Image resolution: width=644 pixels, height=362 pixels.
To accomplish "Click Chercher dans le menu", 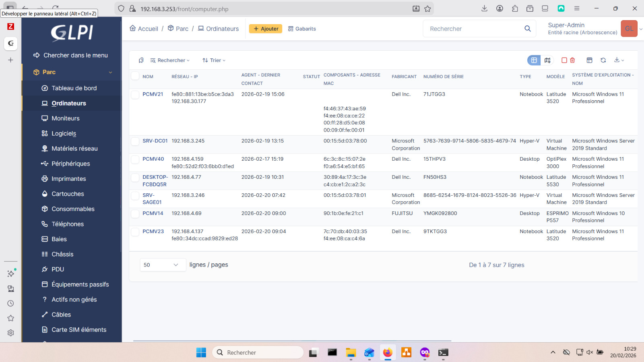I will coord(71,56).
